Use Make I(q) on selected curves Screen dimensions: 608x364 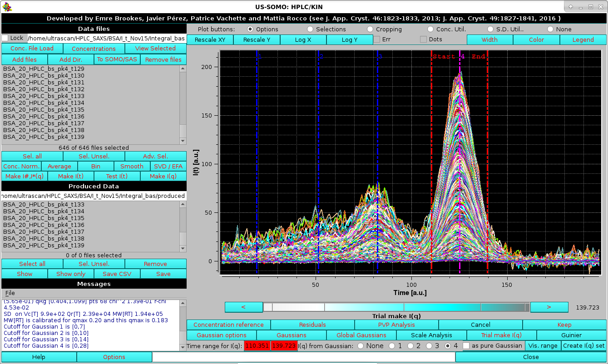pos(163,176)
